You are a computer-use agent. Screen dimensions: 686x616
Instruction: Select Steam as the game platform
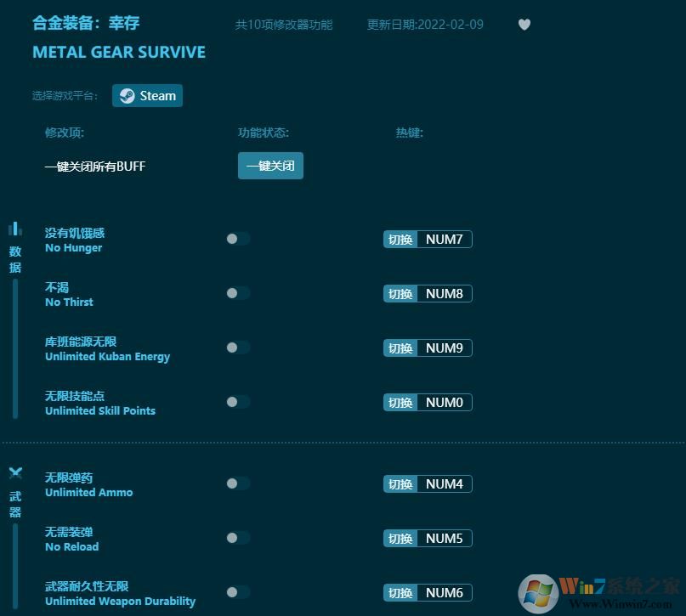(147, 96)
